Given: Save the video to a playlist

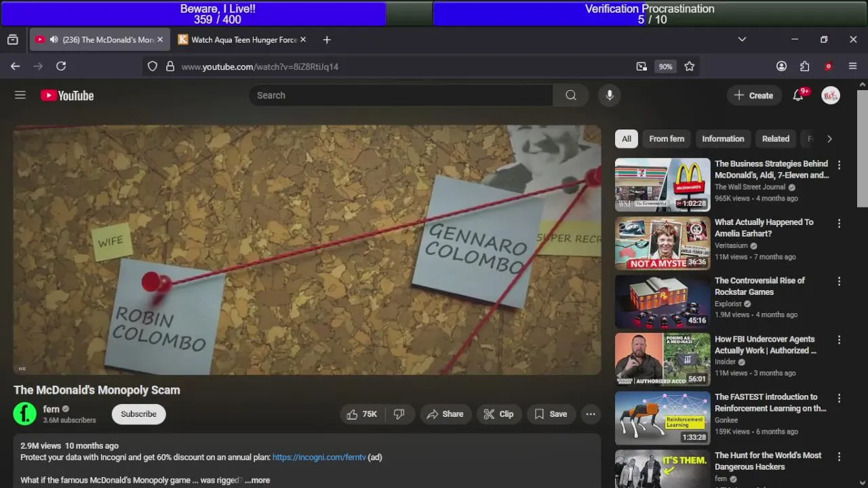Looking at the screenshot, I should [551, 414].
